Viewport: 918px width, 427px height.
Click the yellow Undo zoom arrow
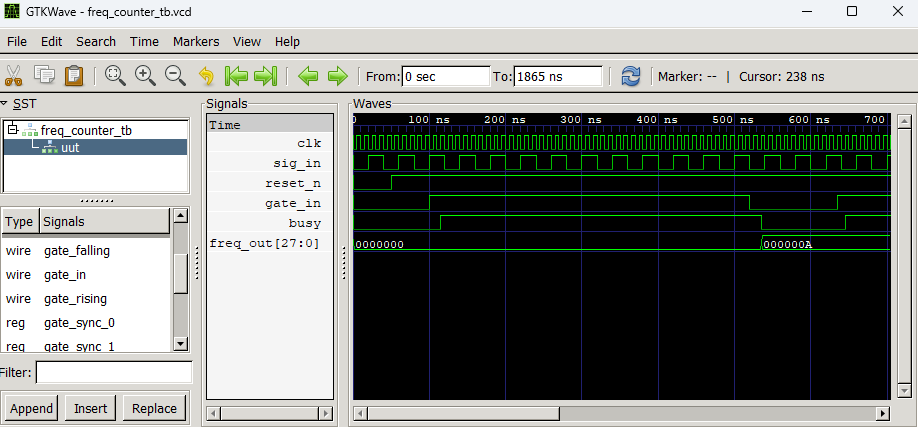206,76
